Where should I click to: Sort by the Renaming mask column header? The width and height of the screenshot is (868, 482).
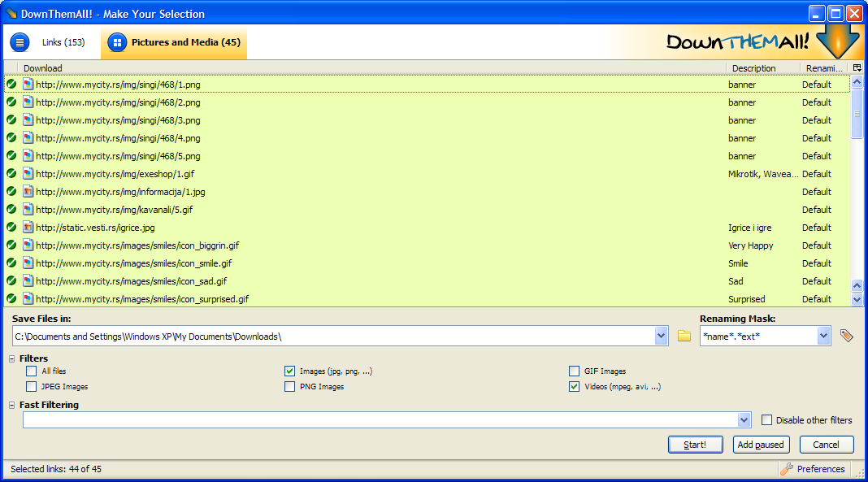pyautogui.click(x=824, y=68)
